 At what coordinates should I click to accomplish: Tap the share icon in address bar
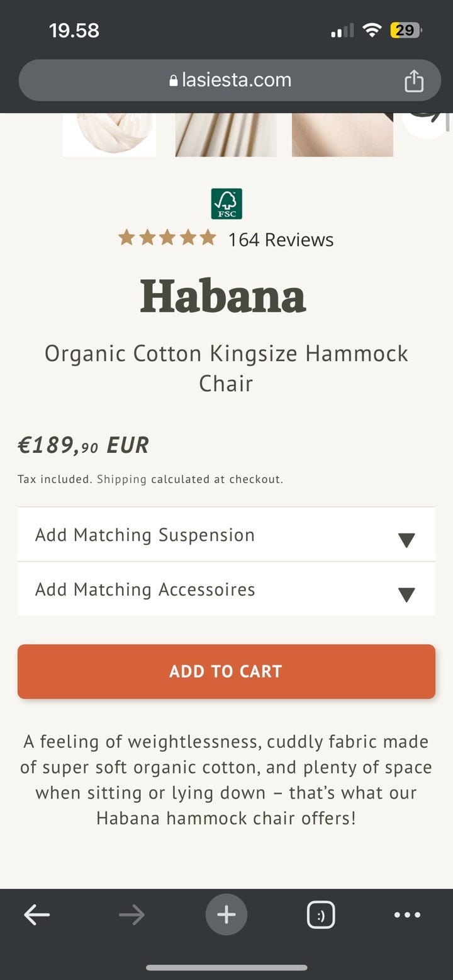413,81
